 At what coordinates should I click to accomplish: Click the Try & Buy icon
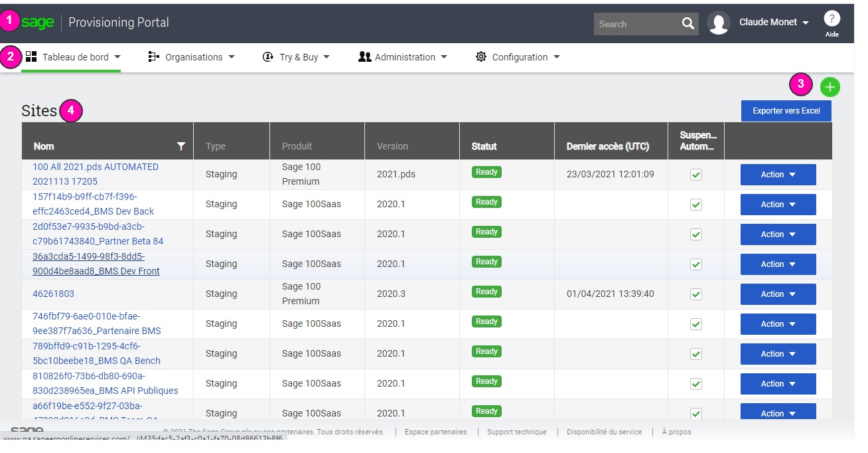coord(268,56)
